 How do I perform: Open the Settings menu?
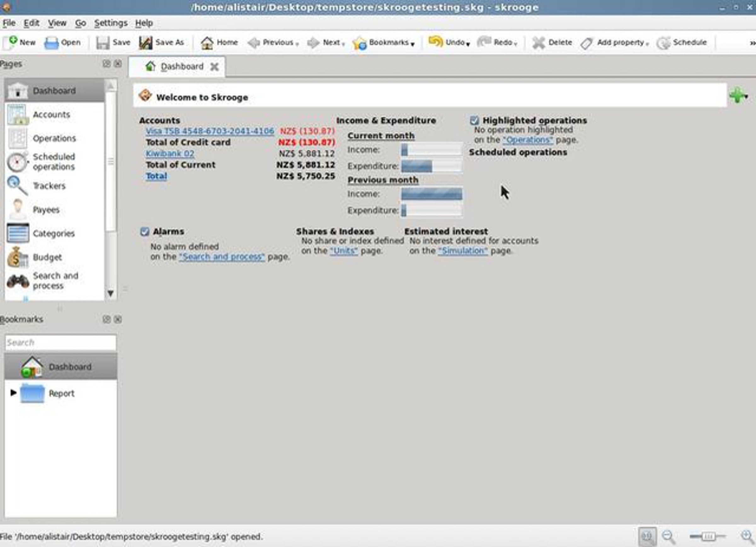111,23
